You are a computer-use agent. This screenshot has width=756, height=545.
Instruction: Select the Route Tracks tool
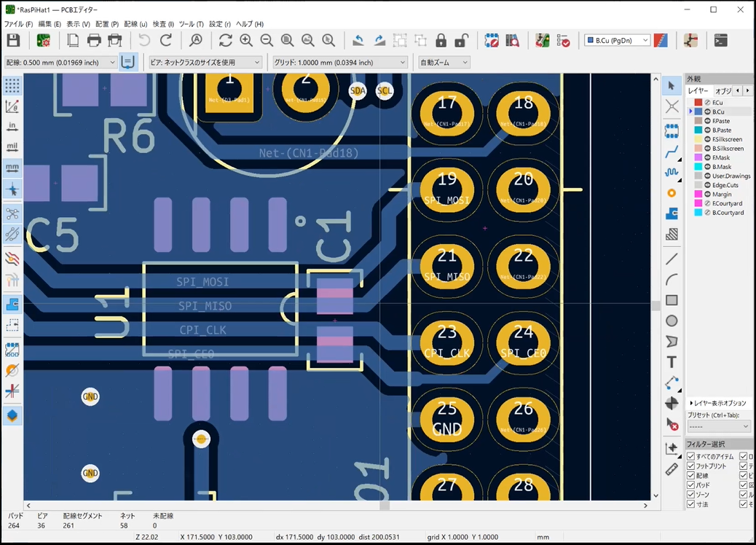(672, 152)
